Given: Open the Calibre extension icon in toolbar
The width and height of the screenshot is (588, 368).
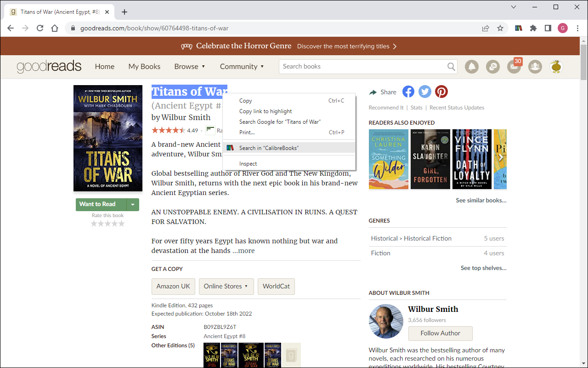Looking at the screenshot, I should pos(519,28).
